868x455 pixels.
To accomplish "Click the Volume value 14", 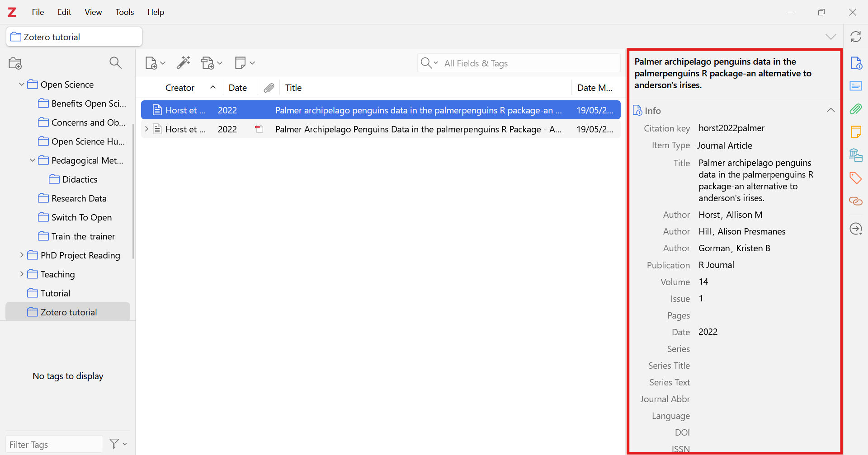I will point(703,281).
